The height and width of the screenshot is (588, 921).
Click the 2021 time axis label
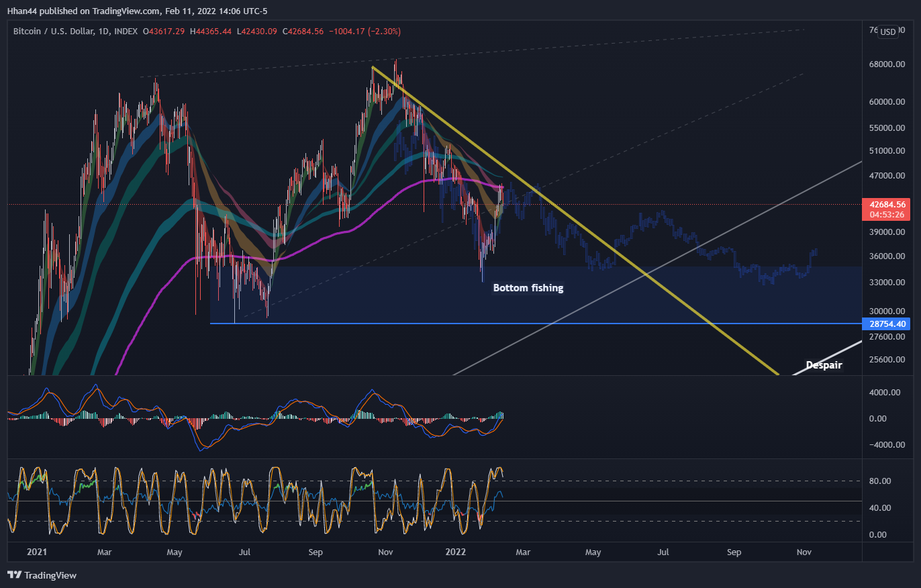click(37, 552)
